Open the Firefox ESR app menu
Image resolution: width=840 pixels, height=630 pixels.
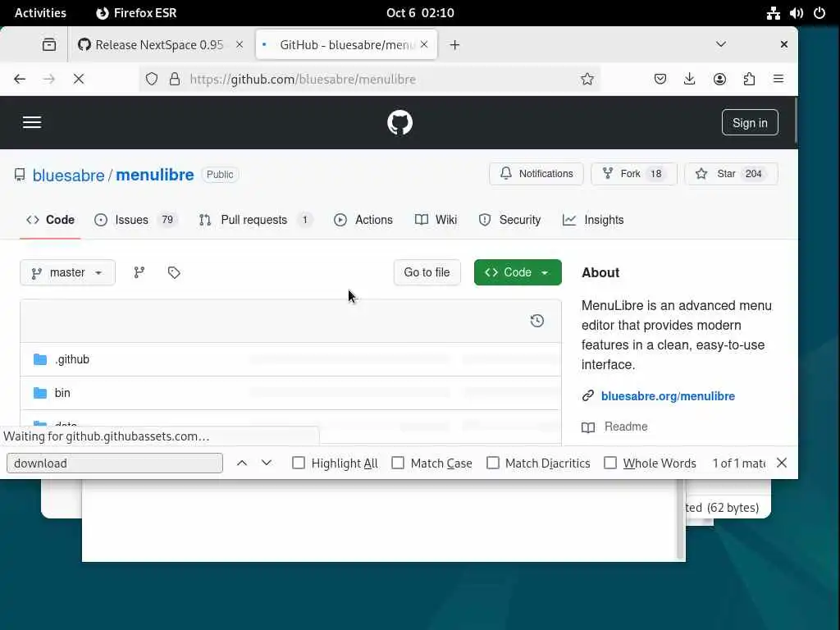(x=136, y=13)
